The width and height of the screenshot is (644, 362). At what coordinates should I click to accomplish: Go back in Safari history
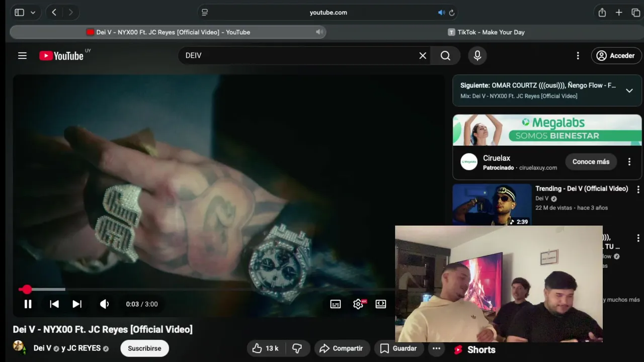click(54, 13)
